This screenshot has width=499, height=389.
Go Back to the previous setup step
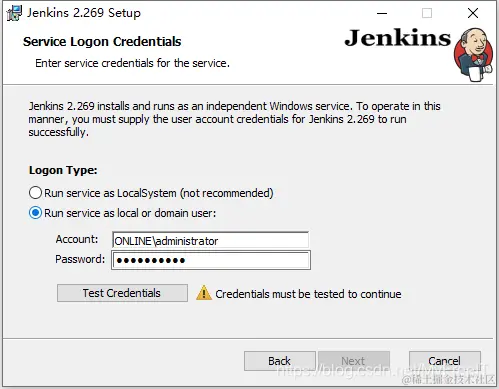(x=280, y=361)
